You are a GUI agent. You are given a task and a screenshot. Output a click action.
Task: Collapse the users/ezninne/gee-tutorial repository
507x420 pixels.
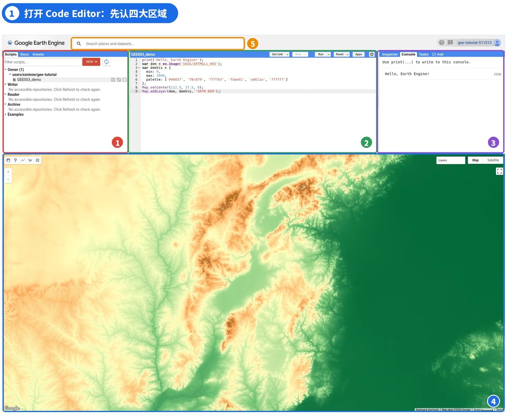pos(10,74)
